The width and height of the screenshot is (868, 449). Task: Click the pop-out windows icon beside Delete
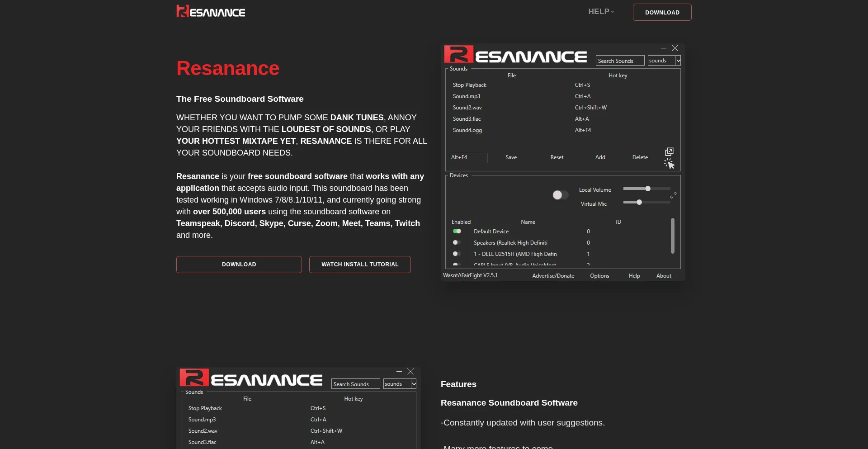click(x=669, y=151)
